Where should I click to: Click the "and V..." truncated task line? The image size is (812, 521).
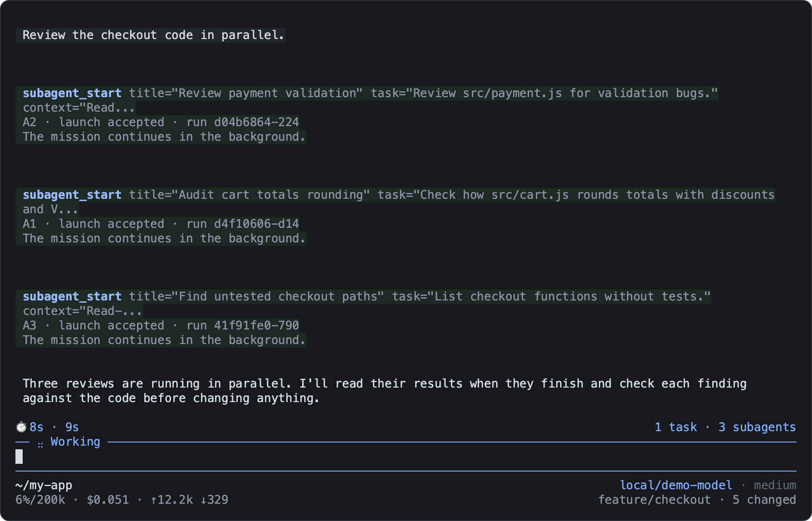pyautogui.click(x=51, y=209)
